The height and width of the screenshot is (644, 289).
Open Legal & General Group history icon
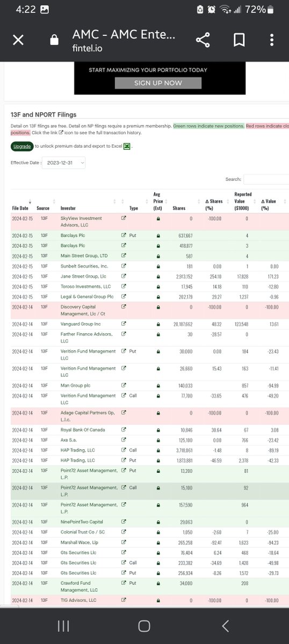(124, 296)
